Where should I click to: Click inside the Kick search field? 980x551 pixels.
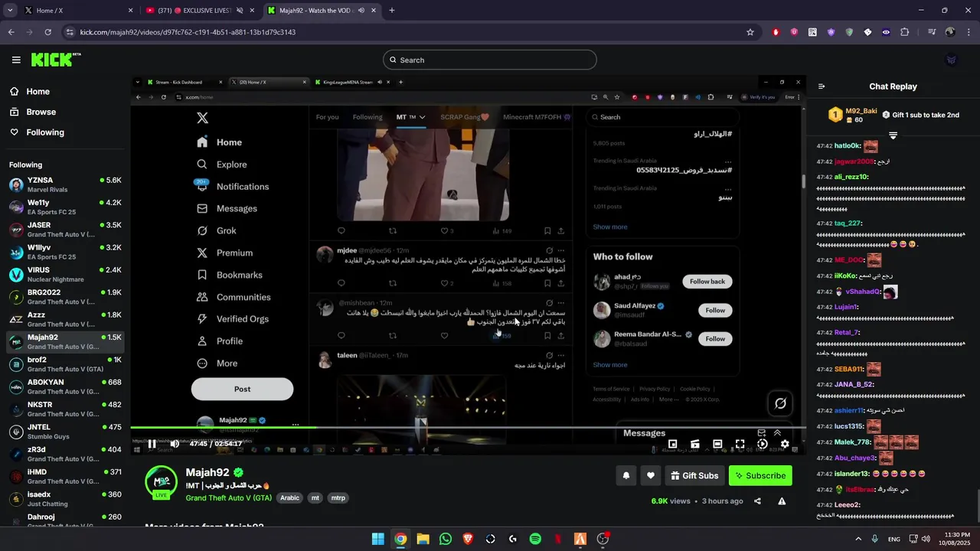[490, 60]
